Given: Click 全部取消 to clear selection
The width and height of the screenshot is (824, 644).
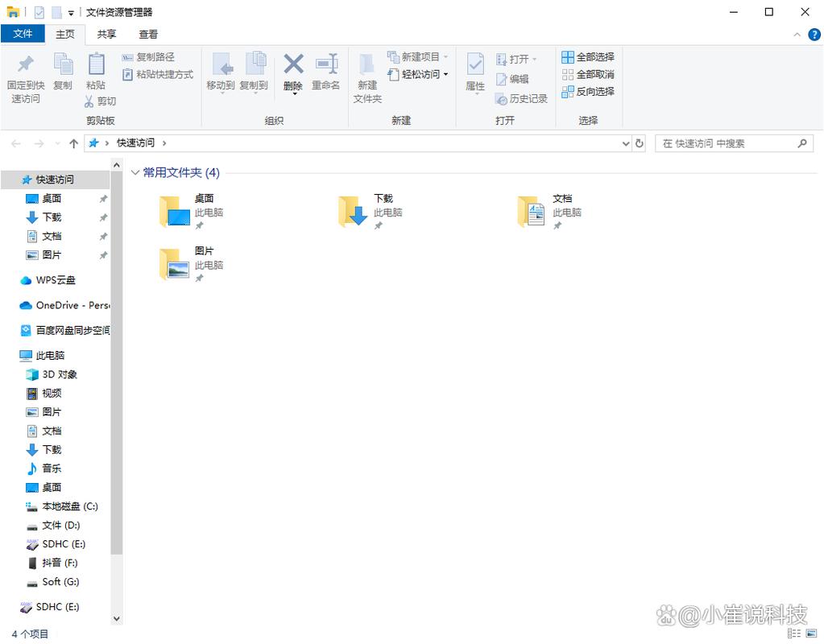Looking at the screenshot, I should pyautogui.click(x=587, y=73).
